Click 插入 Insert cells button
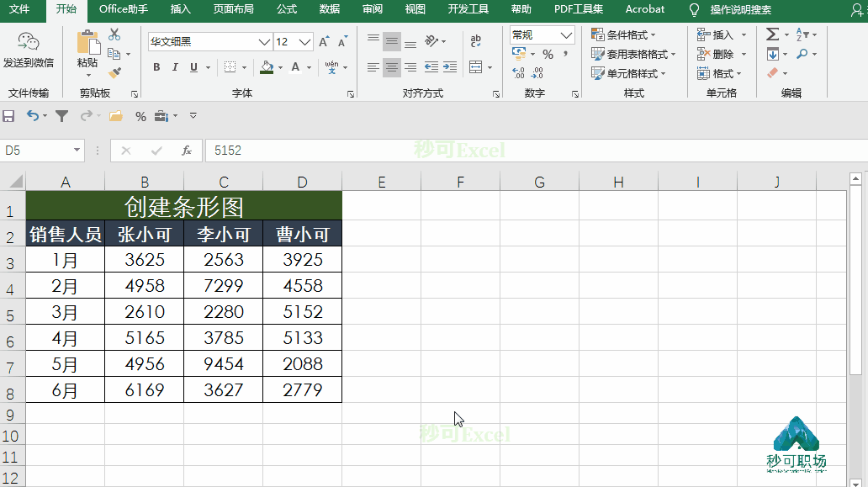Viewport: 868px width, 487px height. coord(715,34)
